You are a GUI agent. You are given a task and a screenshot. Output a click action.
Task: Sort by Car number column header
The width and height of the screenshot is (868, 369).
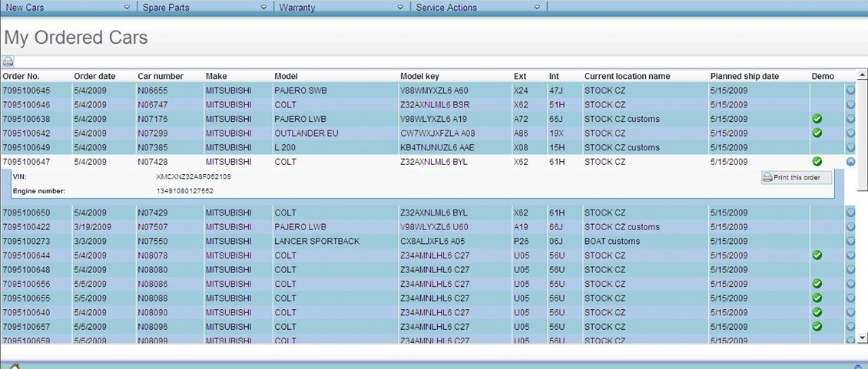click(x=161, y=77)
